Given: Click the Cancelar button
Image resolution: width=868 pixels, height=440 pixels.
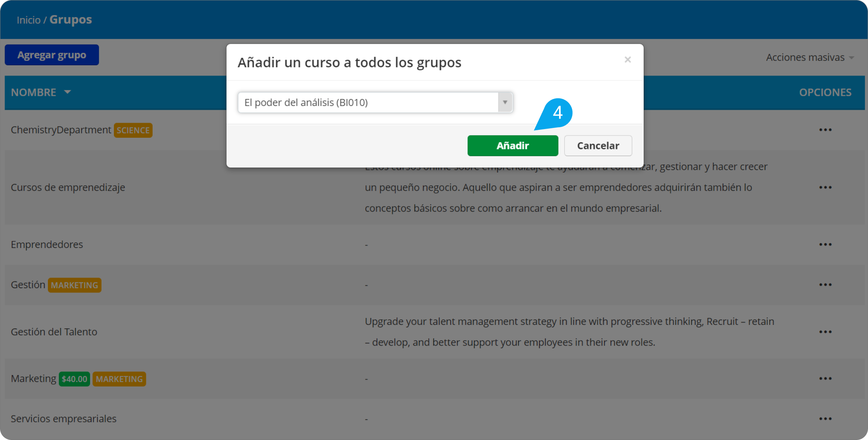Looking at the screenshot, I should (x=598, y=146).
